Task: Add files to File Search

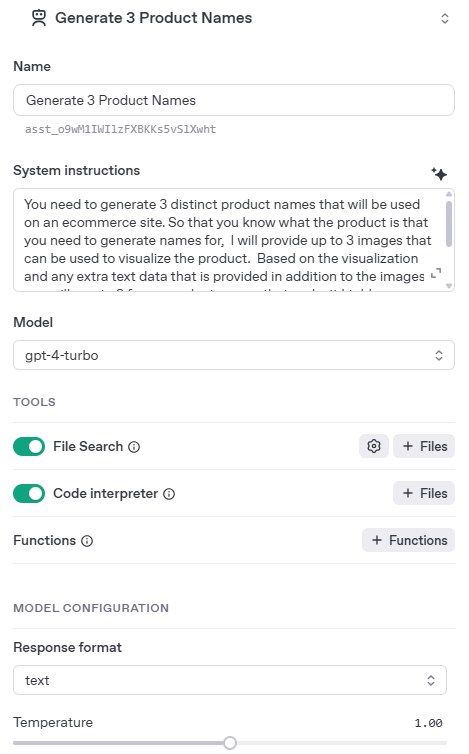Action: [424, 446]
